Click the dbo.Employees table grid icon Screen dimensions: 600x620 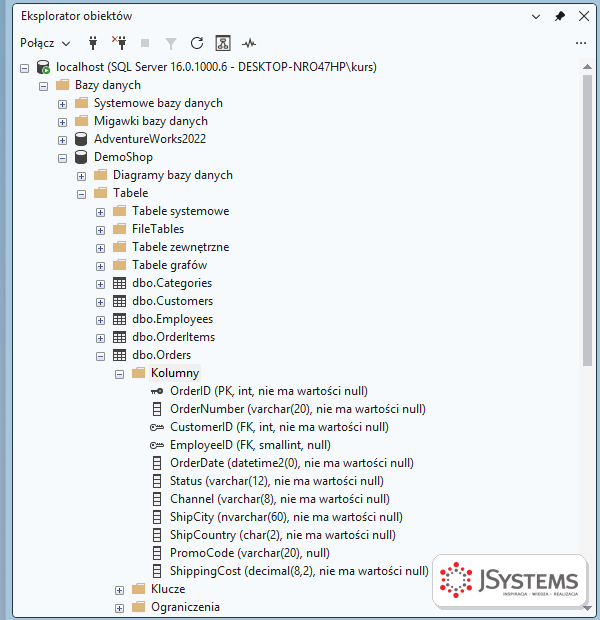pyautogui.click(x=119, y=319)
